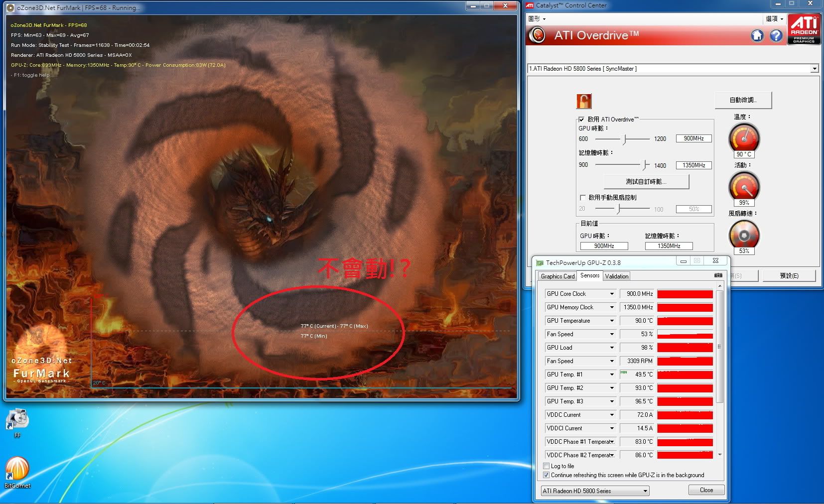Click the GPU-Z screenshot camera icon
Image resolution: width=824 pixels, height=504 pixels.
(x=718, y=275)
